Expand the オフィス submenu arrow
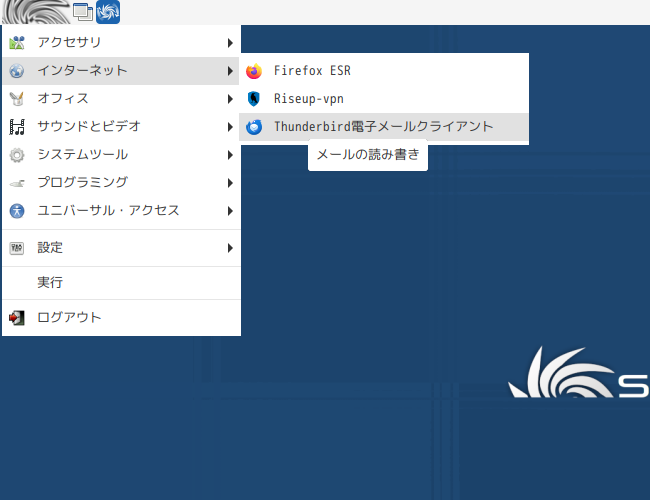Image resolution: width=650 pixels, height=500 pixels. pos(230,99)
